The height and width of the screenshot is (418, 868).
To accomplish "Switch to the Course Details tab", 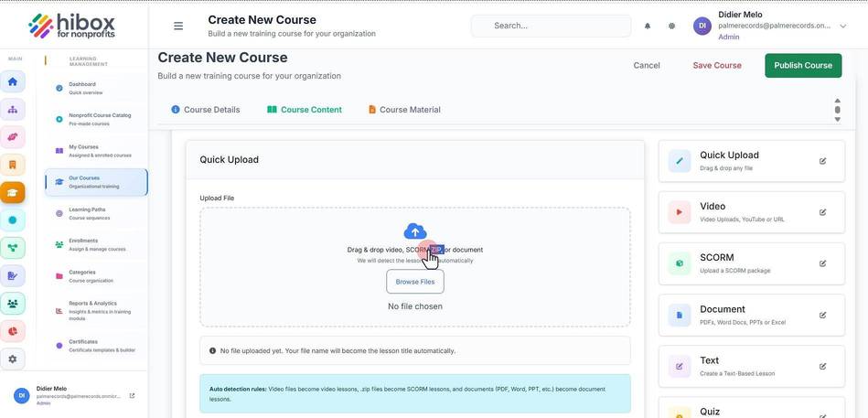I will pos(206,110).
